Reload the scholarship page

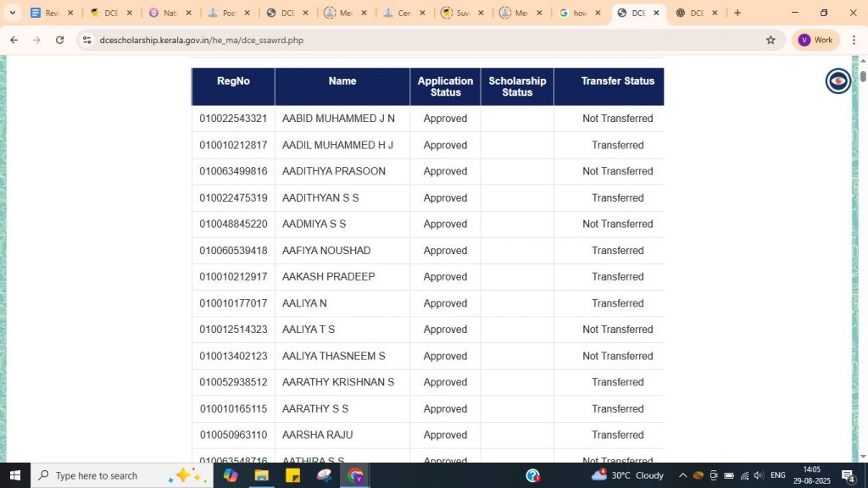59,40
